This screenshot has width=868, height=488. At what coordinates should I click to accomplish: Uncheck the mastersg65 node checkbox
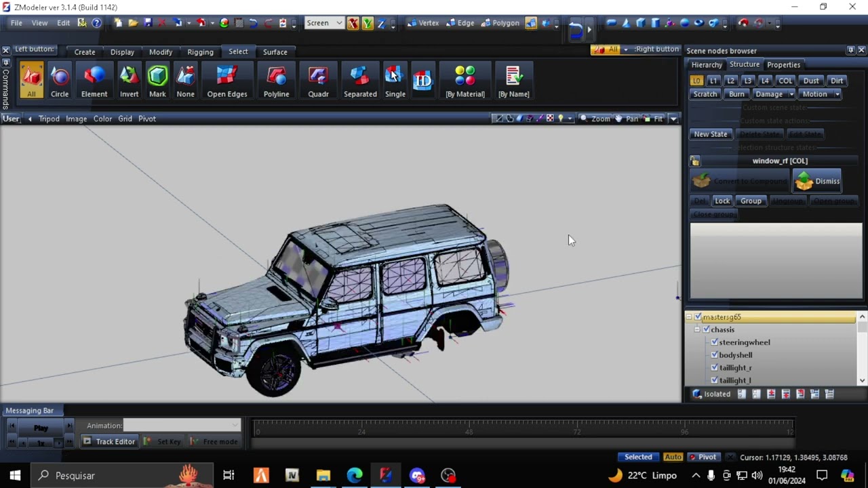click(698, 317)
